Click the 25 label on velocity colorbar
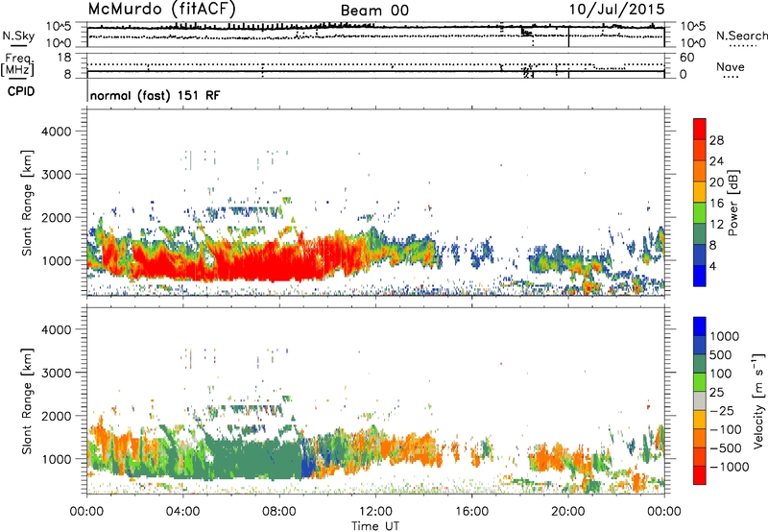 [x=717, y=393]
